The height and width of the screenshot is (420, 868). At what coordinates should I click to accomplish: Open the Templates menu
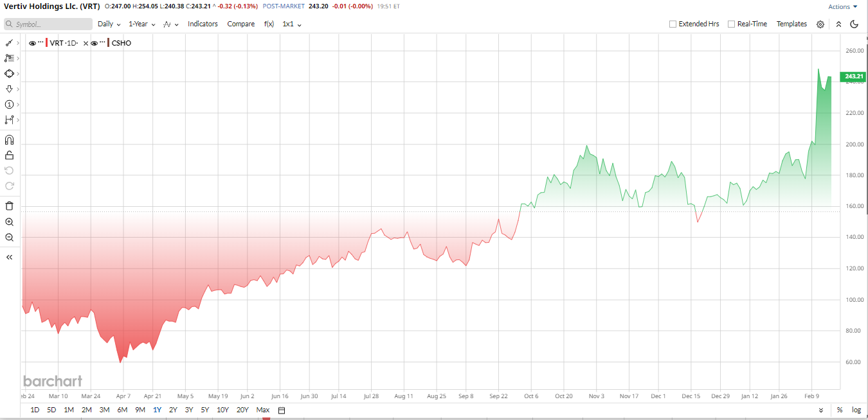tap(791, 24)
